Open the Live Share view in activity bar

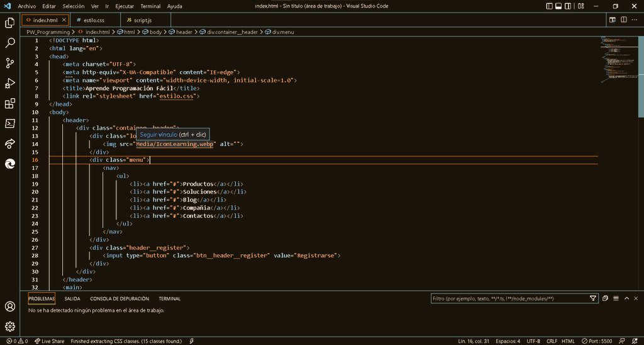(x=10, y=144)
